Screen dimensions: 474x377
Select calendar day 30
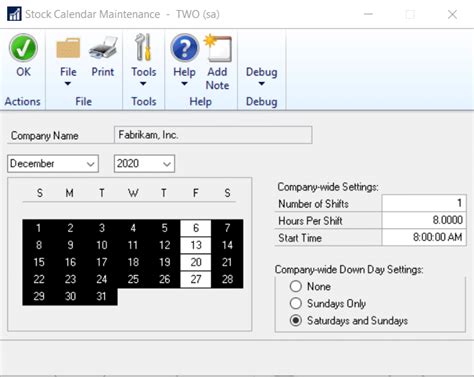click(x=70, y=296)
